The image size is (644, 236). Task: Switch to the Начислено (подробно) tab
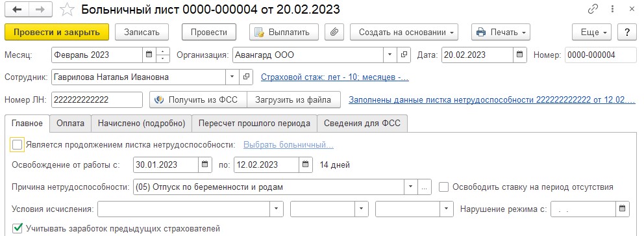[x=142, y=124]
